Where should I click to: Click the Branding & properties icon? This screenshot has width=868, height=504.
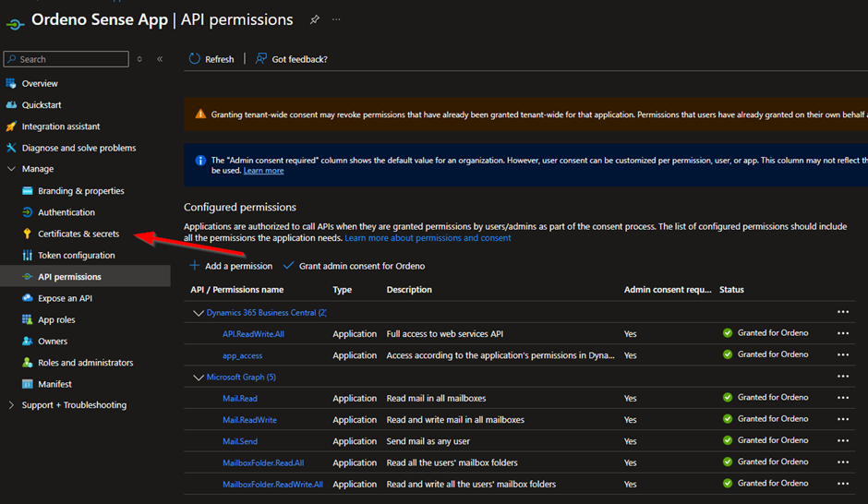tap(27, 191)
